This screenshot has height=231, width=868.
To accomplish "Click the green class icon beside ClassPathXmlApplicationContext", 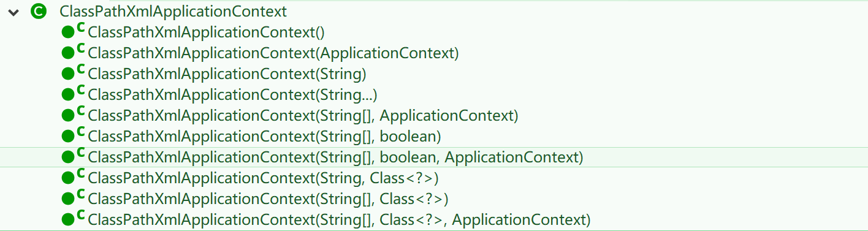I will tap(38, 11).
